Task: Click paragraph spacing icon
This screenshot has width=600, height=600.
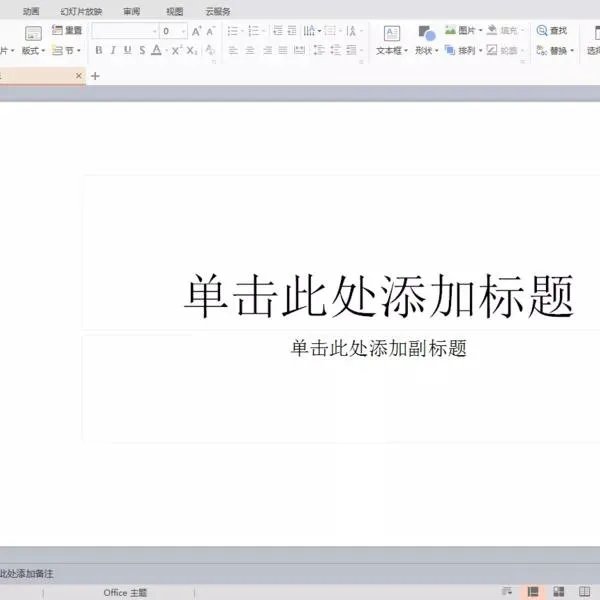Action: pos(335,50)
